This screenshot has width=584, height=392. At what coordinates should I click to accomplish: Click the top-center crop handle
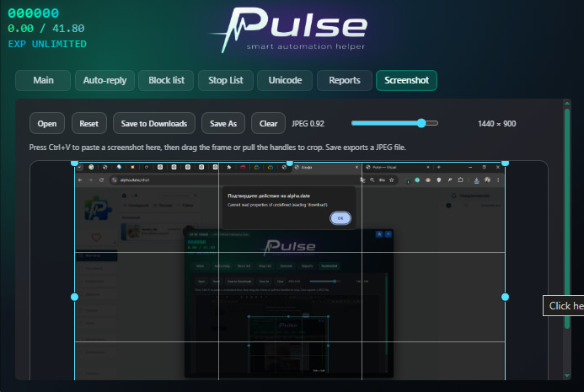(x=289, y=163)
